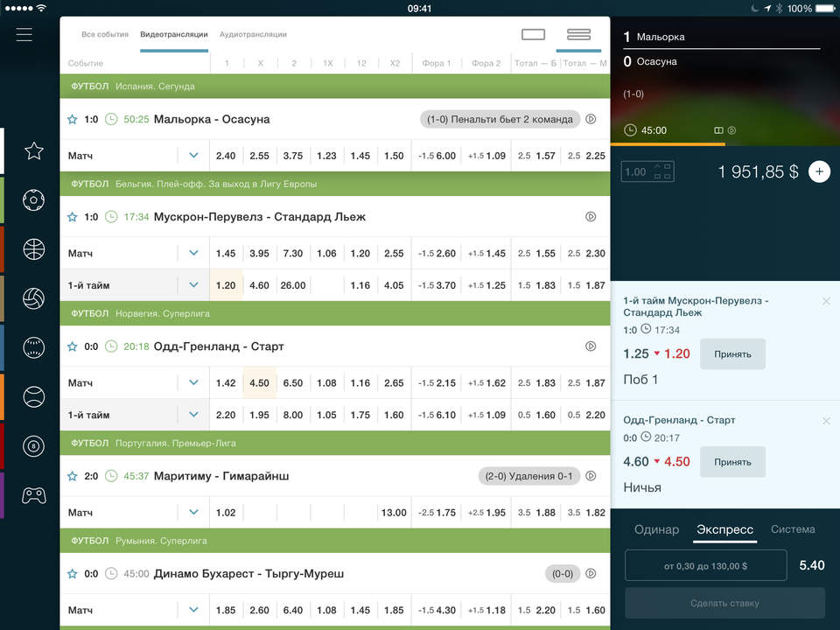Screen dimensions: 840x630
Task: Click battery indicator in status bar
Action: pyautogui.click(x=825, y=8)
